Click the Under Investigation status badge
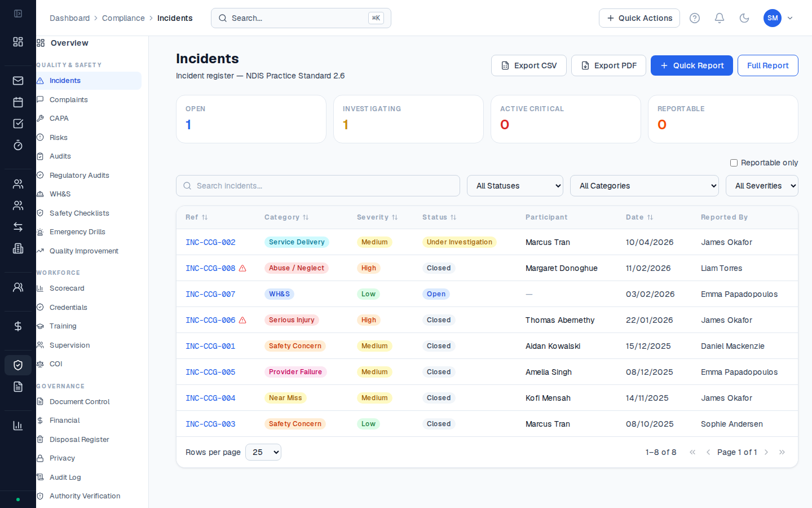Screen dimensions: 812x508 point(460,242)
